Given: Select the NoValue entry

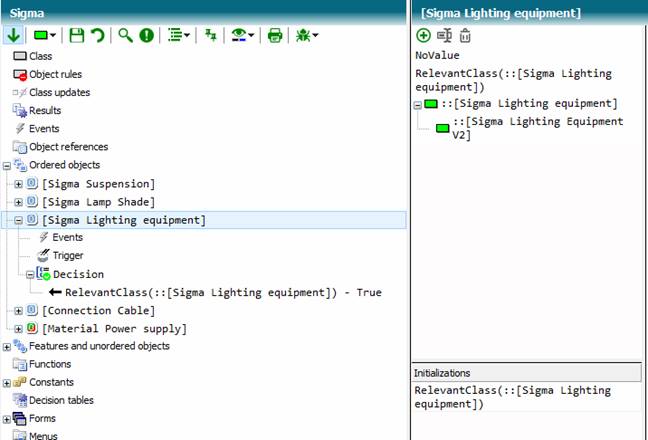Looking at the screenshot, I should click(437, 55).
